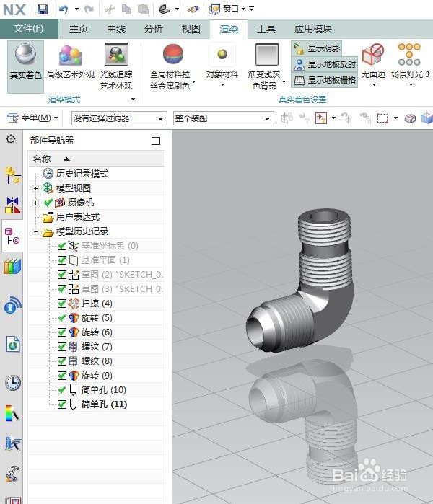Viewport: 433px width, 504px height.
Task: Expand the 渲染模式 group options arrow
Action: [134, 100]
